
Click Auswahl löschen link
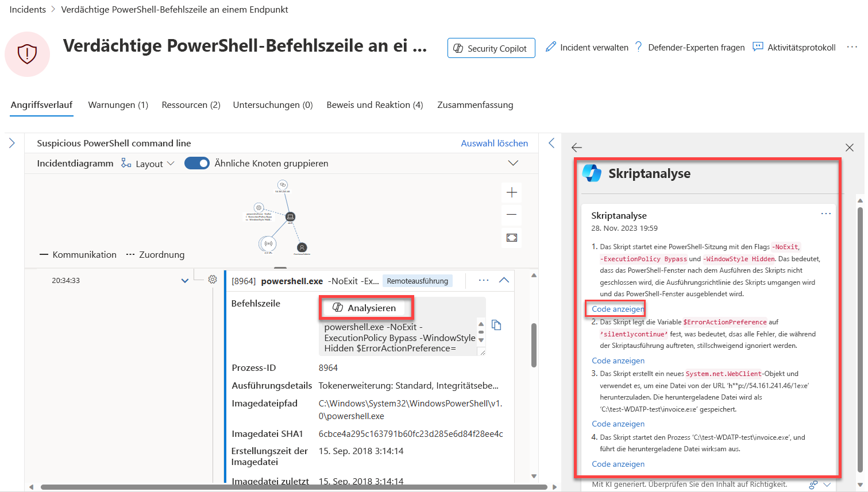tap(494, 144)
